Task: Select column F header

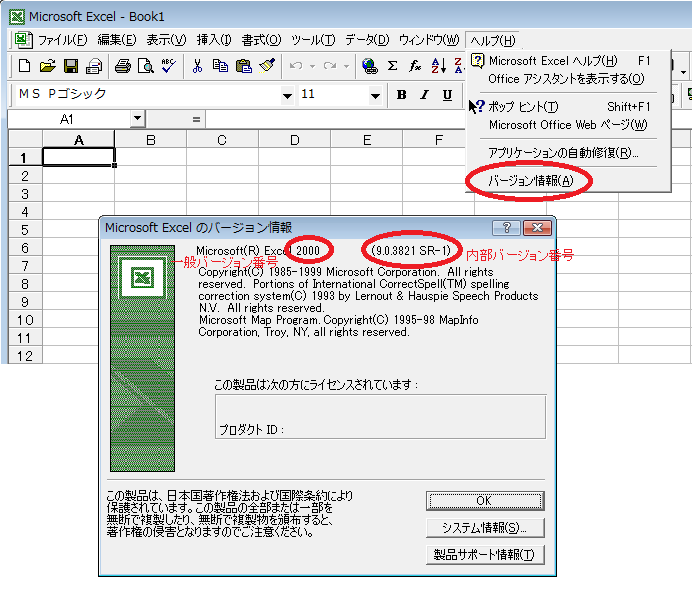Action: click(x=438, y=140)
